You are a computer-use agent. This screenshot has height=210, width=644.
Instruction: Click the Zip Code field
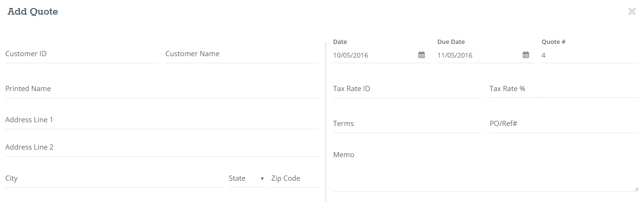(295, 178)
